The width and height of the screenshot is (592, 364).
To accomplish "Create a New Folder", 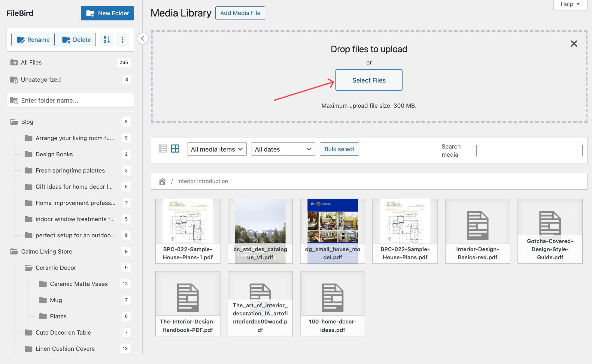I will point(107,13).
